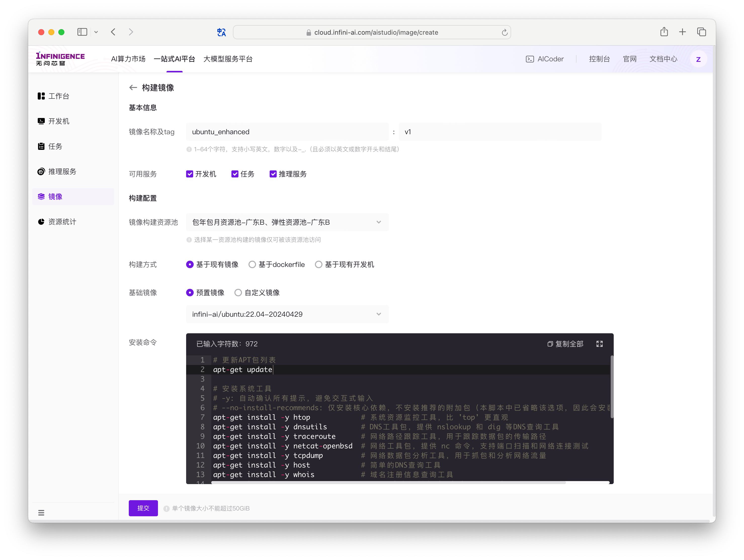Open a new Safari tab
Viewport: 744px width, 560px height.
(682, 32)
